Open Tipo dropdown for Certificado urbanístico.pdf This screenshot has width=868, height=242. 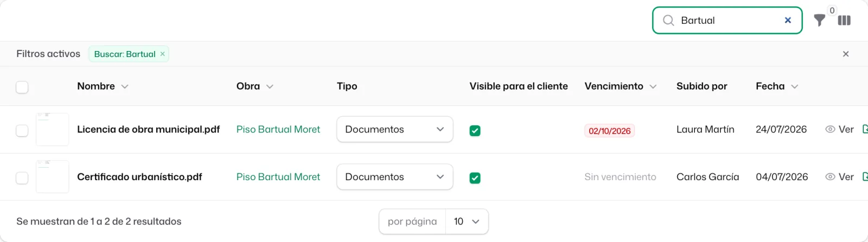(x=394, y=177)
